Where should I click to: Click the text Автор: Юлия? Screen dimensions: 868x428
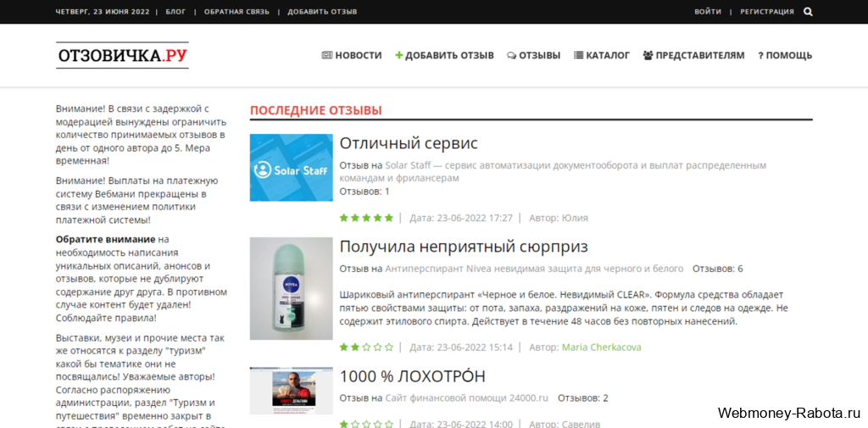tap(559, 218)
